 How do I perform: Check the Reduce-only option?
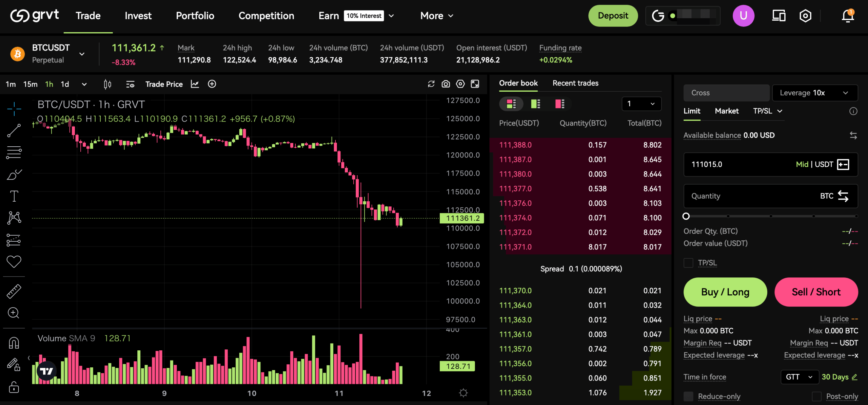coord(688,396)
